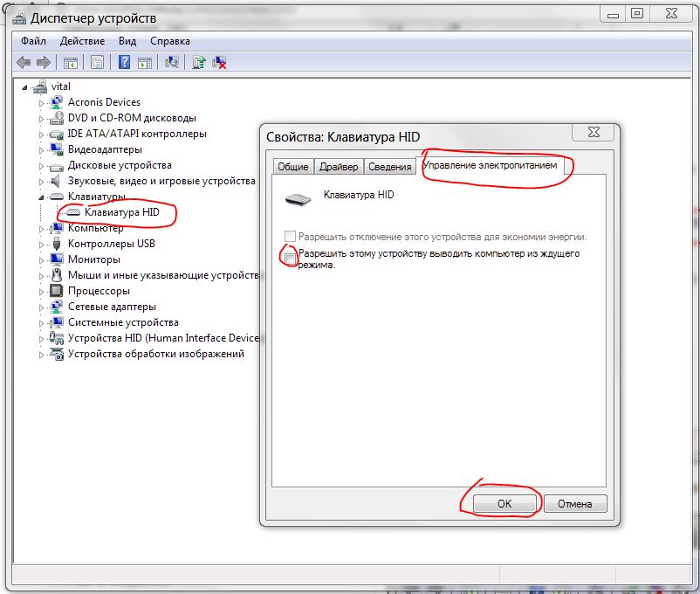Select Мыши и иные указывающие устройства
Screen dimensions: 700x594
163,275
